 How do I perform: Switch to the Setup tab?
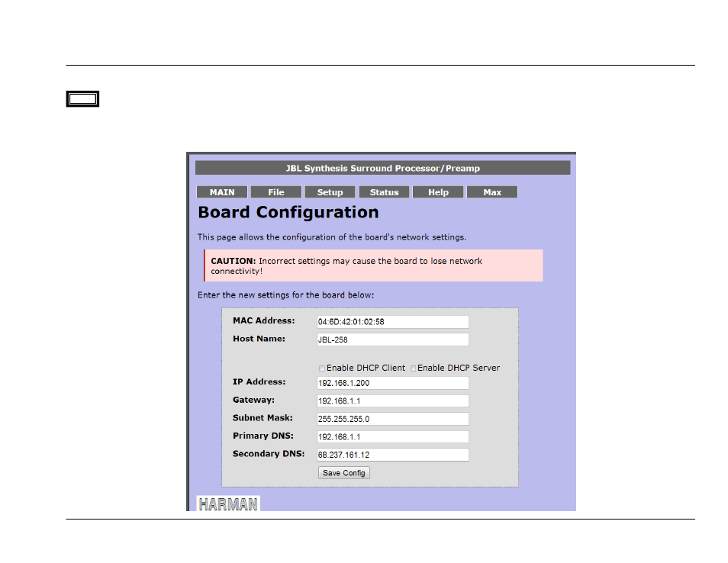coord(330,192)
